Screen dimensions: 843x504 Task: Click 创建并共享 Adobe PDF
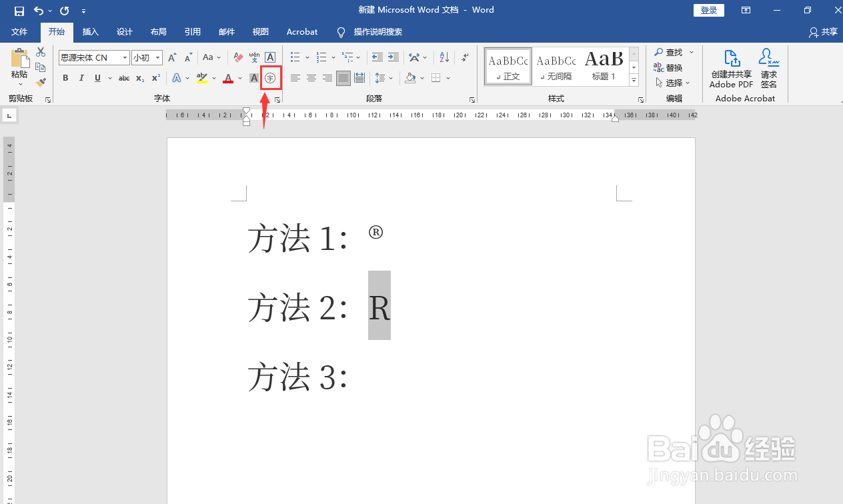click(x=731, y=69)
